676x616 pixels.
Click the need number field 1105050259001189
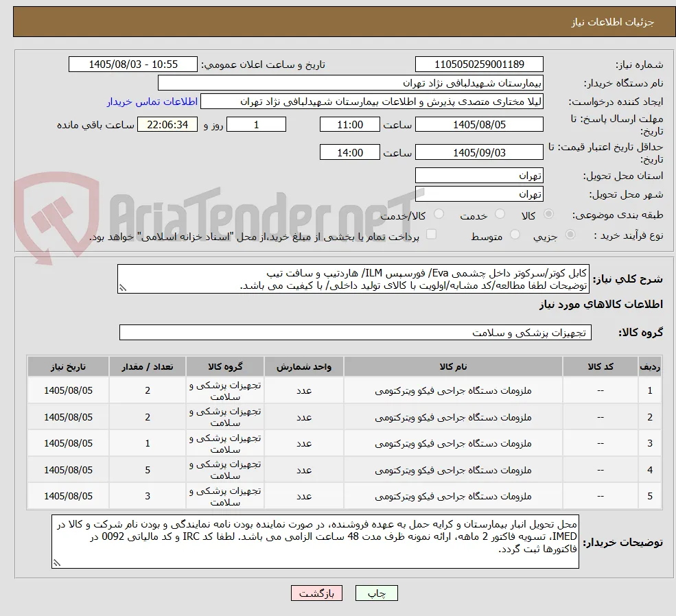[479, 64]
